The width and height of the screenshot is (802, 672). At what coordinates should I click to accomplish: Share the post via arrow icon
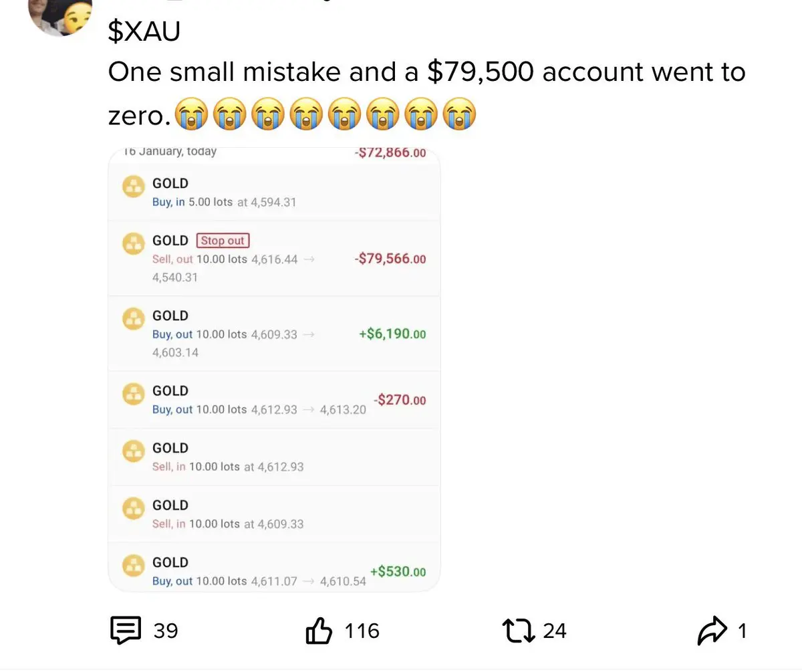711,631
